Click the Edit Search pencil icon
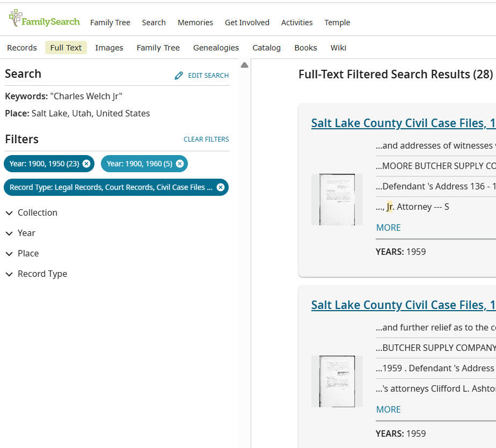496x448 pixels. pos(179,76)
